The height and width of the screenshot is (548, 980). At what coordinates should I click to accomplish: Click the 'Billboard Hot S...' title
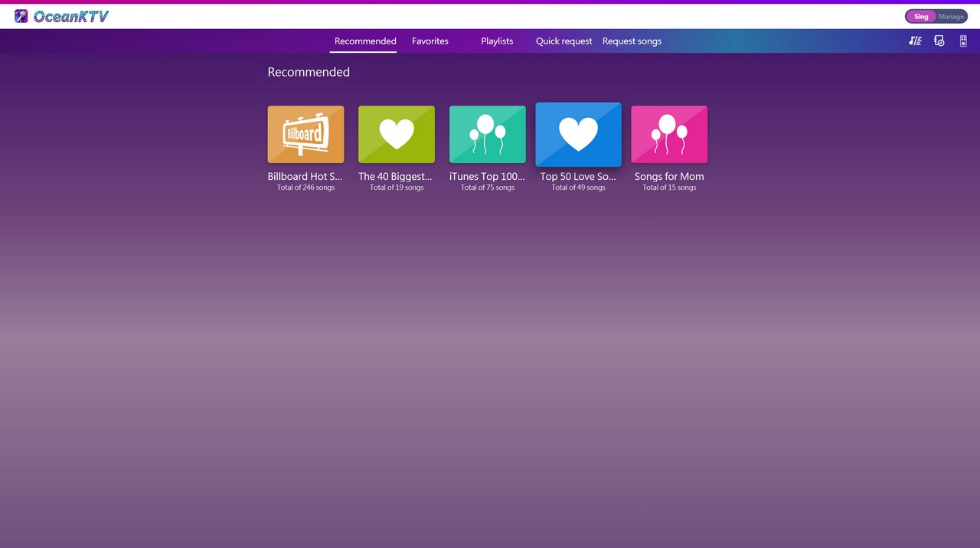click(x=305, y=176)
